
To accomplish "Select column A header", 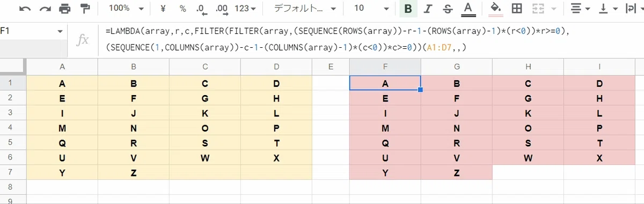I will (62, 67).
